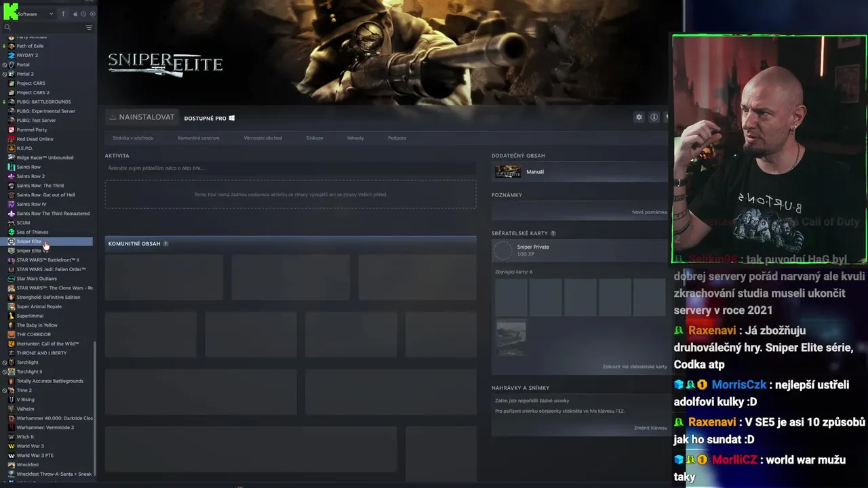The image size is (868, 488).
Task: Open Warhammer: Vermintide 2 entry
Action: 45,428
